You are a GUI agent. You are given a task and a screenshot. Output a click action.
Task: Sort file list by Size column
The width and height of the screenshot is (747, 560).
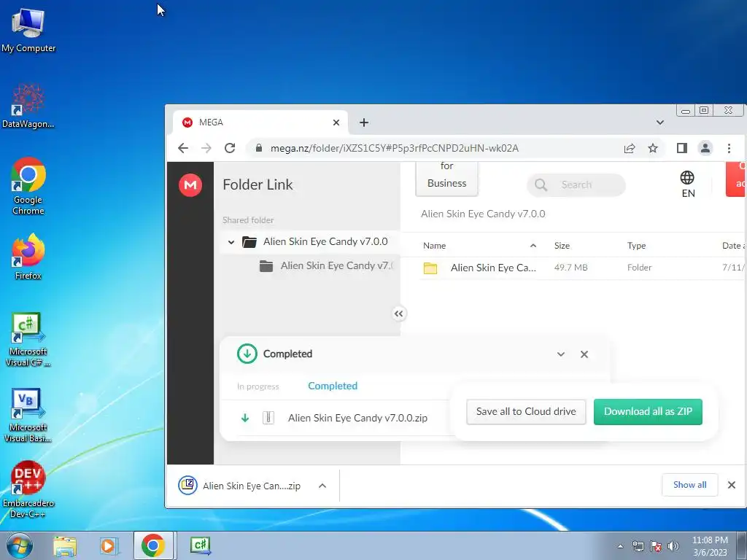(562, 246)
